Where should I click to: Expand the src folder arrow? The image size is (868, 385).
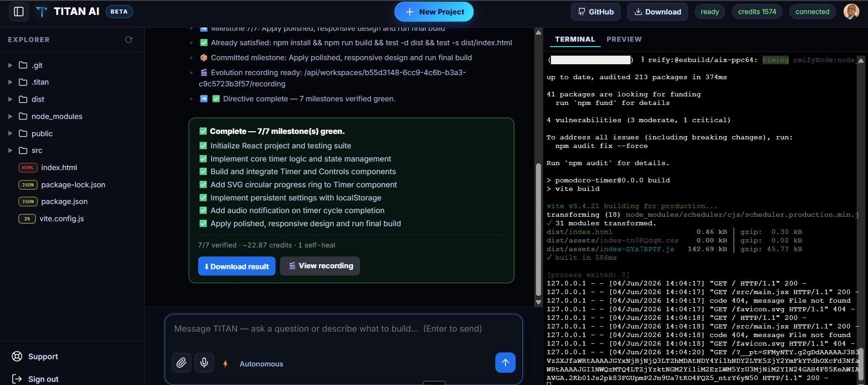(x=10, y=150)
